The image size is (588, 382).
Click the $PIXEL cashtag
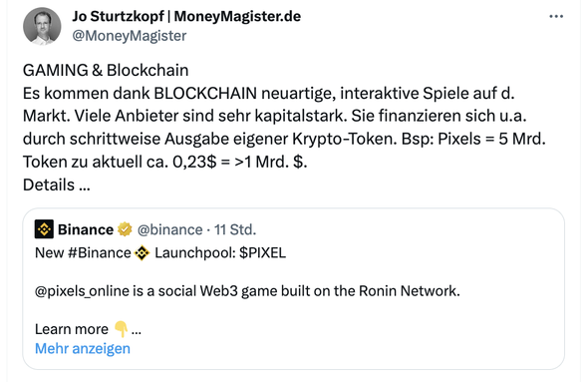click(x=262, y=253)
